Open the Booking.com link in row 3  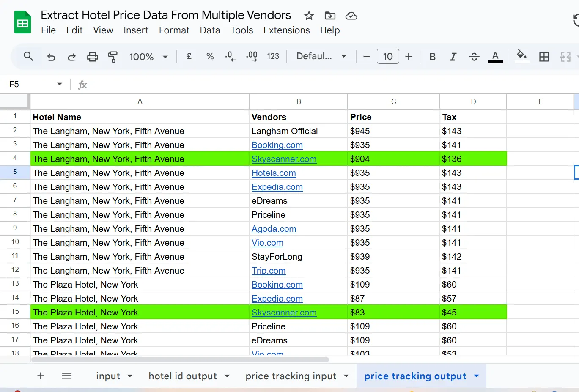click(x=277, y=145)
